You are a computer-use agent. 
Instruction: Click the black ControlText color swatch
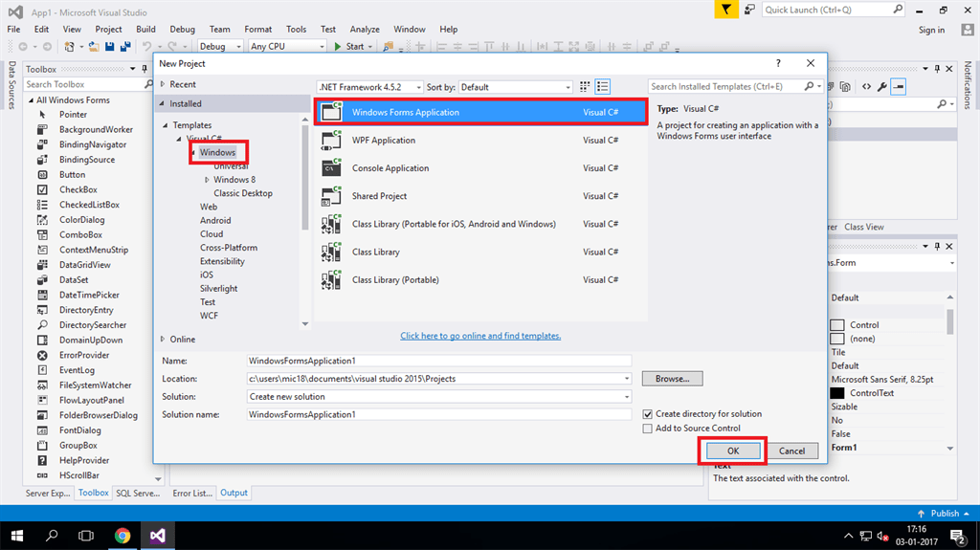pos(836,393)
